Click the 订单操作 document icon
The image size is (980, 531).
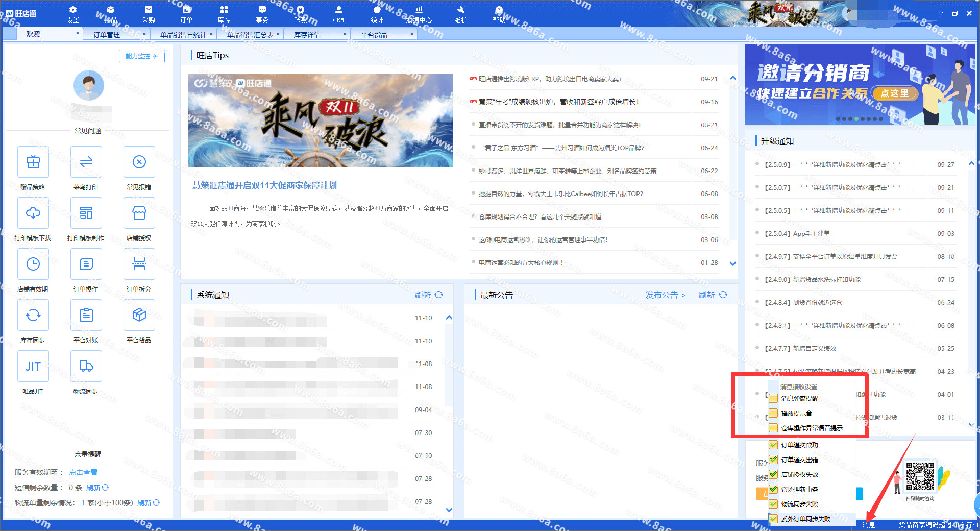[x=86, y=264]
